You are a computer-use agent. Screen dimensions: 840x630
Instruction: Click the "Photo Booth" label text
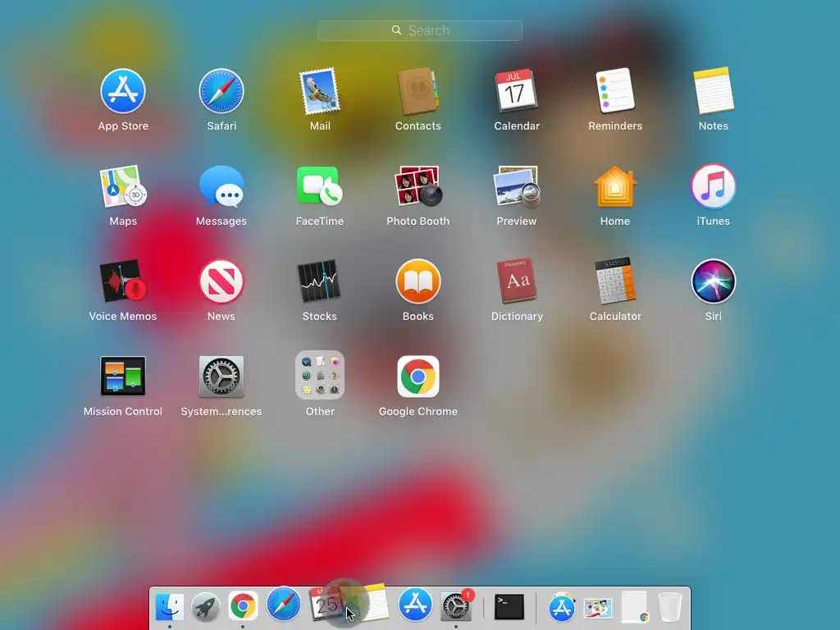tap(418, 221)
